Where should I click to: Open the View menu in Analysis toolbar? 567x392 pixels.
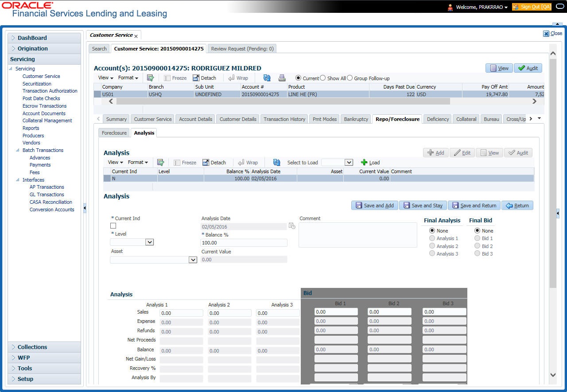click(x=115, y=162)
